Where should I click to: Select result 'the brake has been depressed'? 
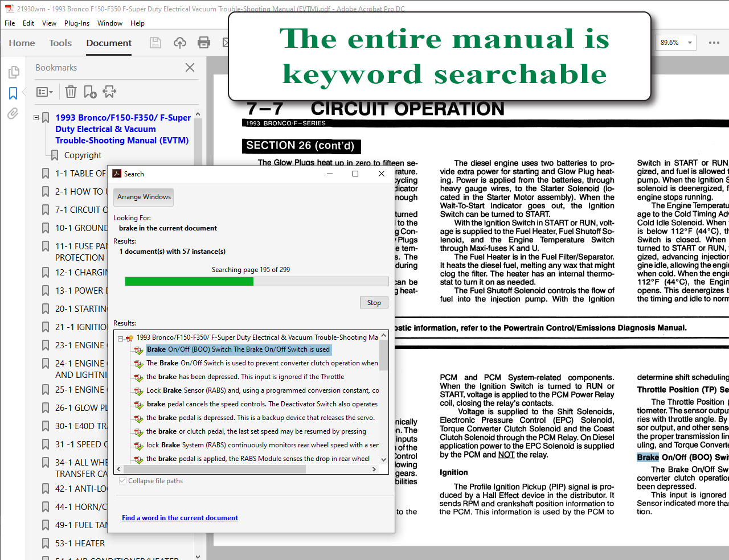tap(245, 377)
